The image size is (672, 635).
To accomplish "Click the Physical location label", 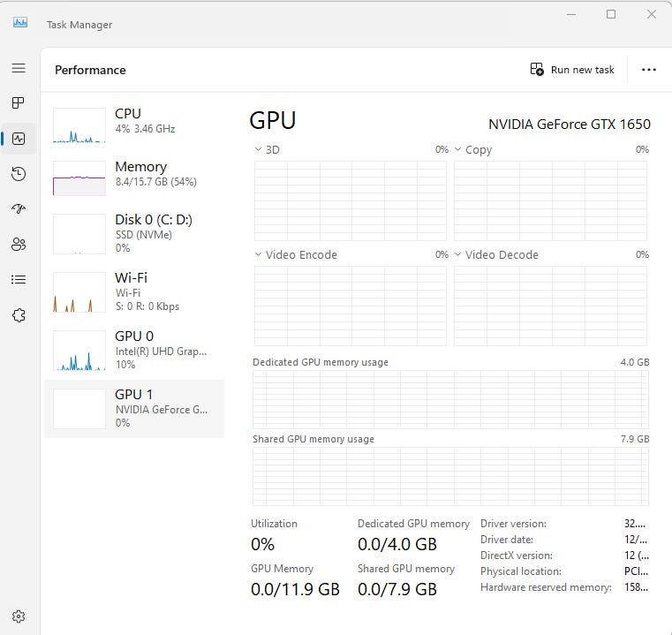I will (x=521, y=571).
